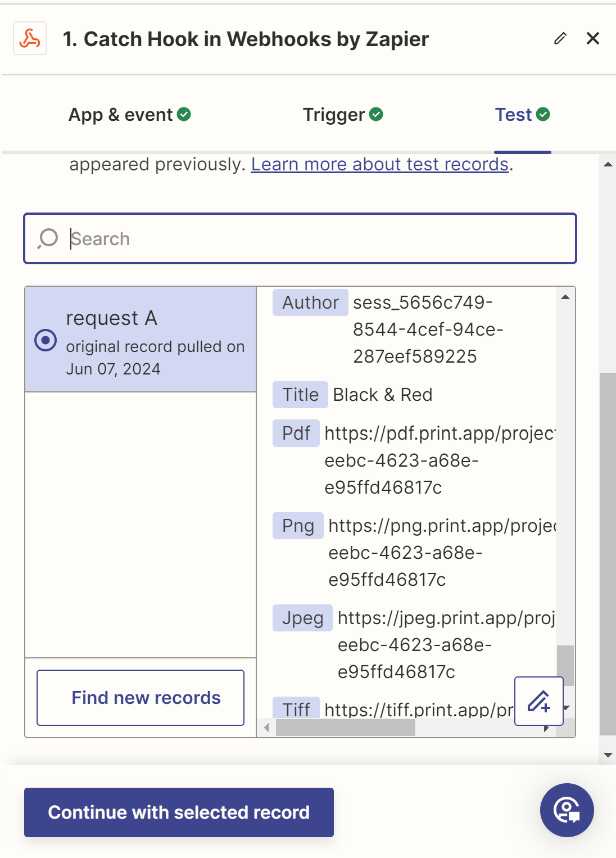616x858 pixels.
Task: Click record data scroll-up arrow
Action: pyautogui.click(x=565, y=297)
